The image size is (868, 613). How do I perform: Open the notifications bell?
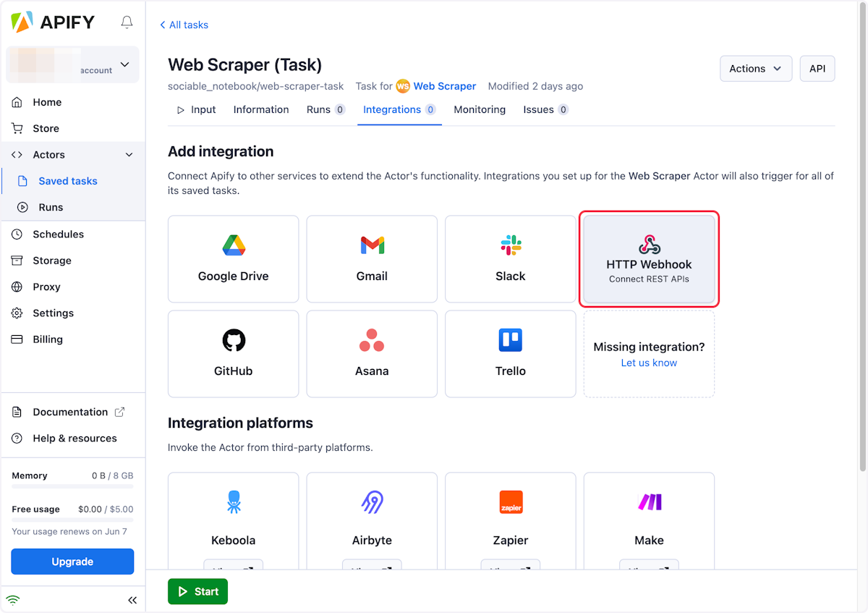click(x=127, y=22)
